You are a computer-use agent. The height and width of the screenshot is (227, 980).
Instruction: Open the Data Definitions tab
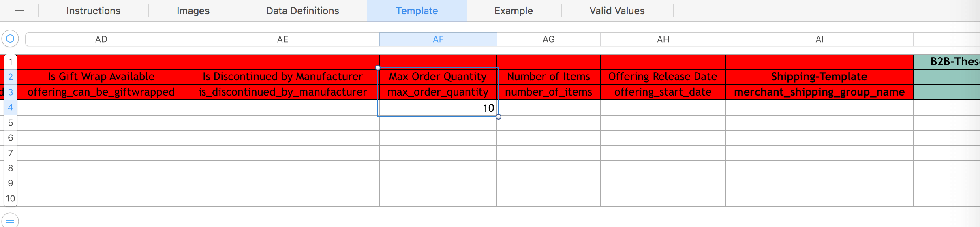[x=302, y=11]
